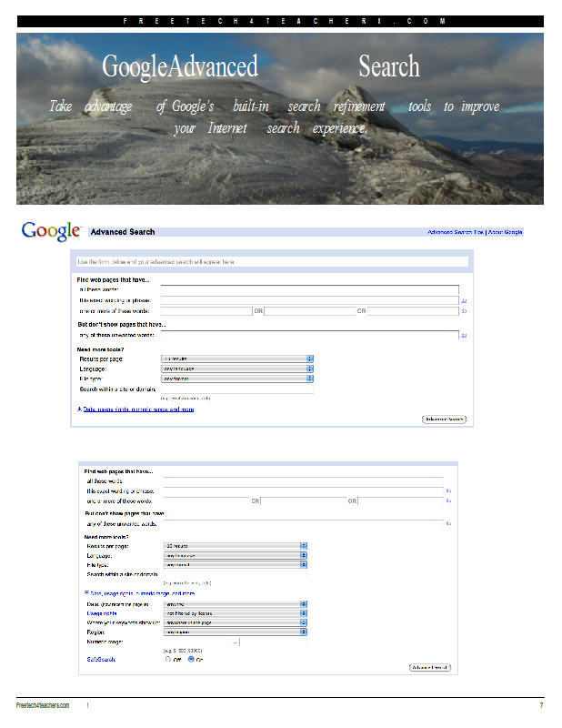Viewport: 562px width, 728px height.
Task: Focus the Numeric range ending value field
Action: pyautogui.click(x=274, y=642)
